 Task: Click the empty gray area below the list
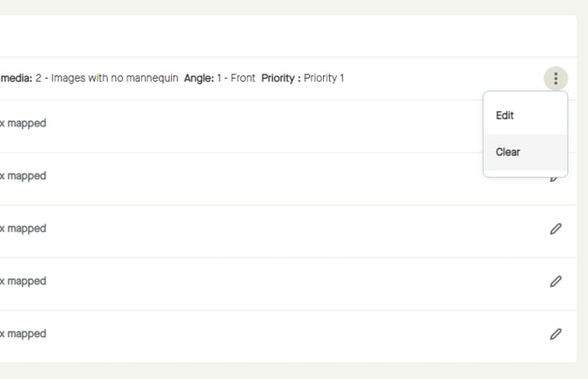point(263,370)
